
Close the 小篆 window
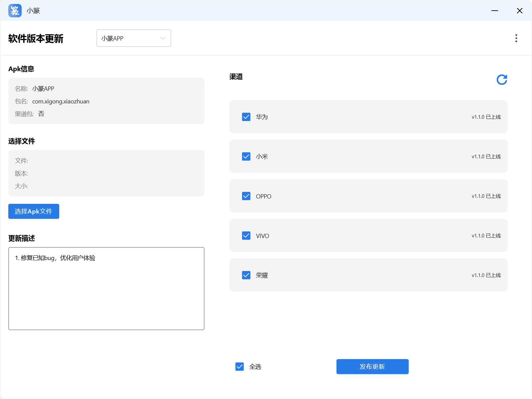pyautogui.click(x=520, y=11)
